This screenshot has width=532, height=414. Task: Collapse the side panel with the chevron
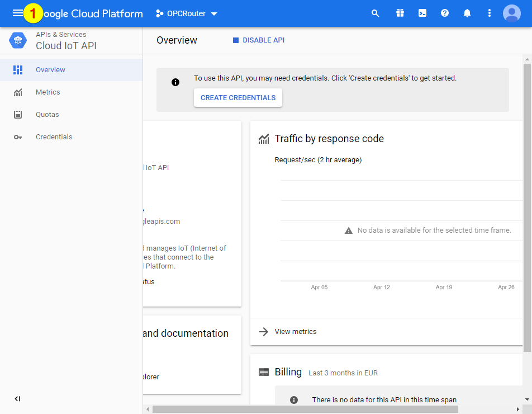17,398
